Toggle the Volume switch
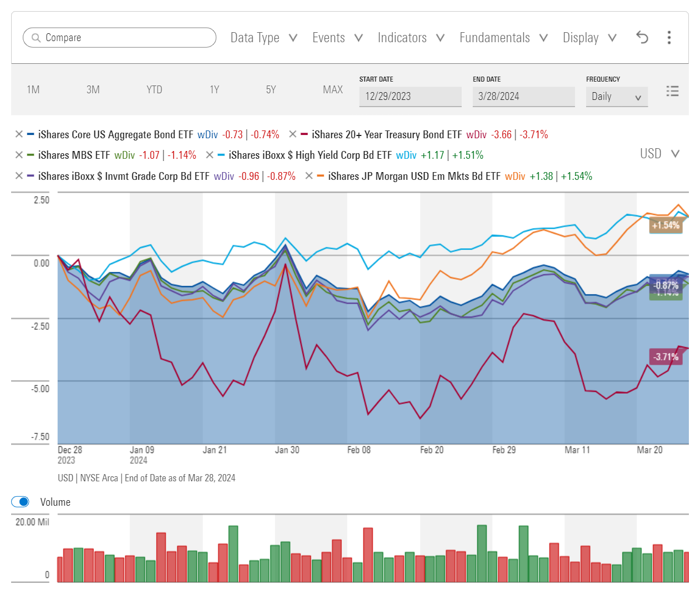This screenshot has width=700, height=594. [x=21, y=502]
